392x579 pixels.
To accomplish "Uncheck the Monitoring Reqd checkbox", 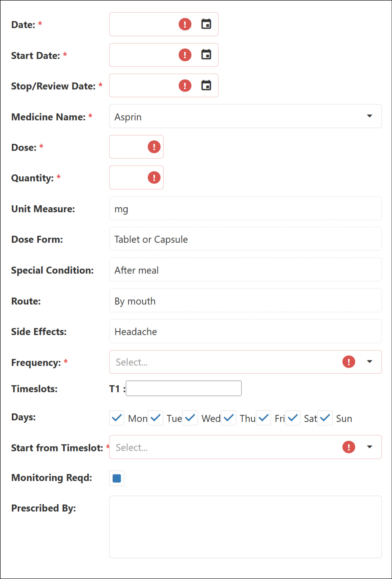I will [x=116, y=478].
